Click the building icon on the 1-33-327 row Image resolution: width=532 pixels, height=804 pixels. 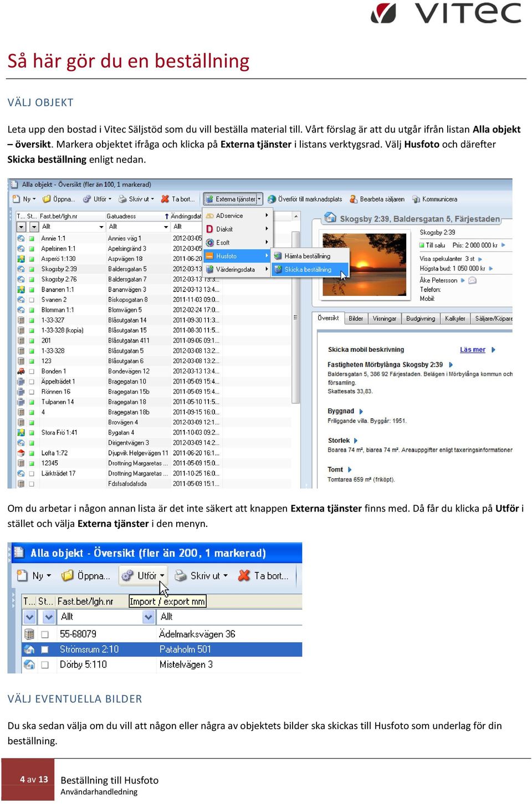(21, 320)
